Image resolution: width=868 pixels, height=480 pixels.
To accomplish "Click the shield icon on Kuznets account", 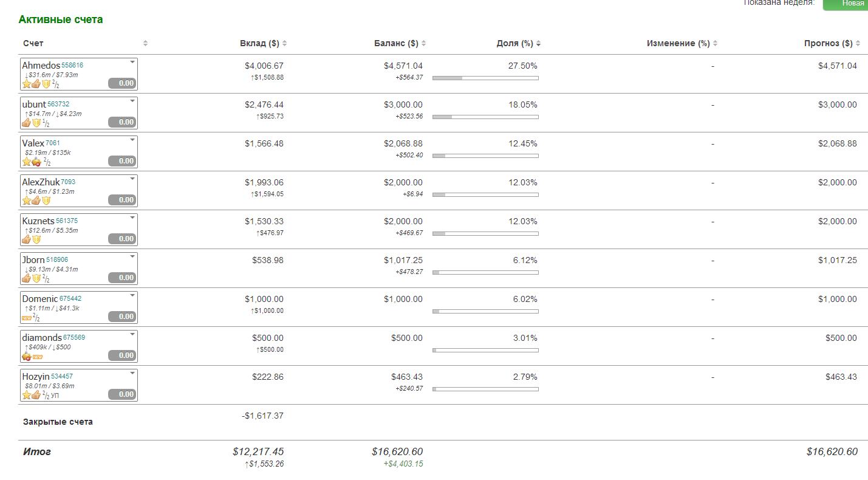I will click(36, 239).
